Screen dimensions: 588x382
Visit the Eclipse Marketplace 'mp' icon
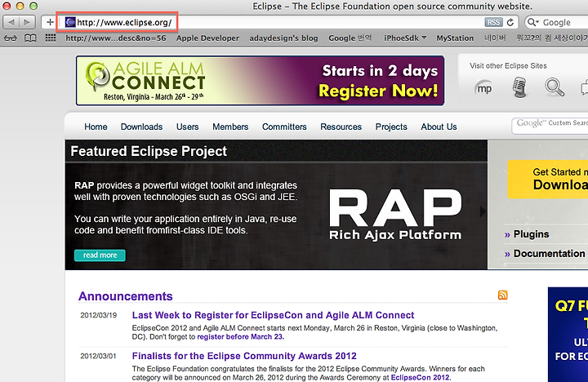point(483,88)
